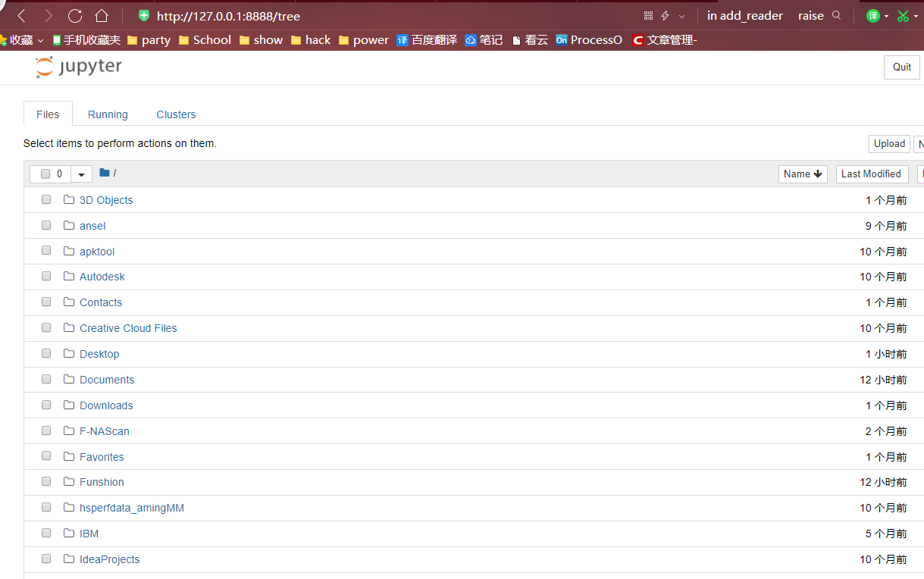
Task: Open the School bookmark folder
Action: click(205, 40)
